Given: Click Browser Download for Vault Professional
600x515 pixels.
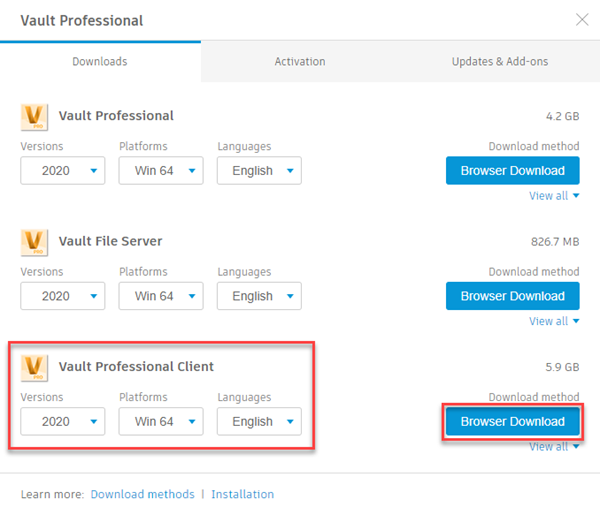Looking at the screenshot, I should [x=513, y=171].
